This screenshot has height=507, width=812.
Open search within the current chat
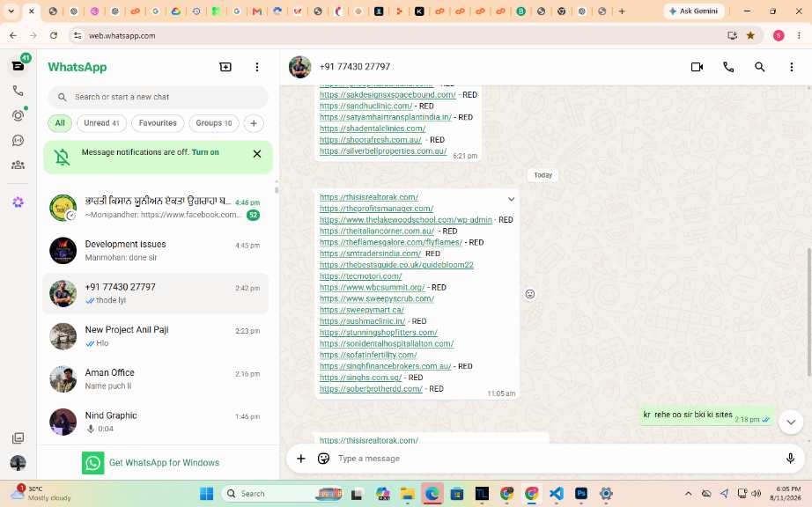tap(759, 67)
